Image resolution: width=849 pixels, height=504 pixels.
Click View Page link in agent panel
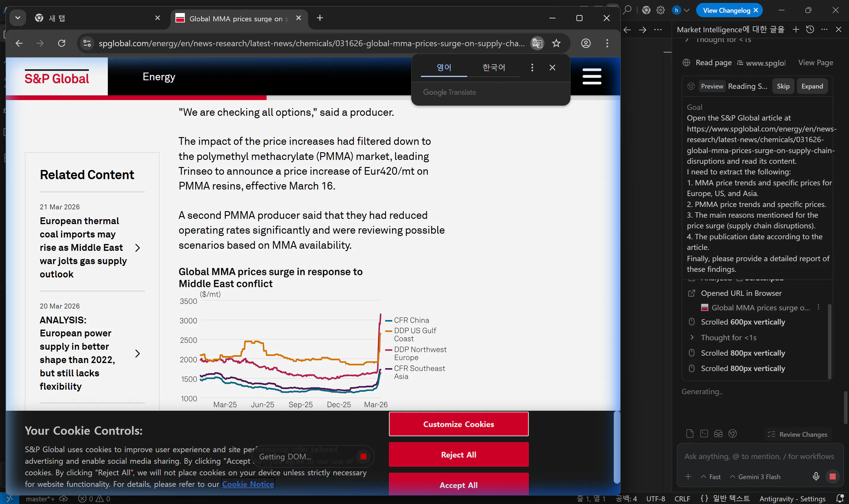pos(815,62)
